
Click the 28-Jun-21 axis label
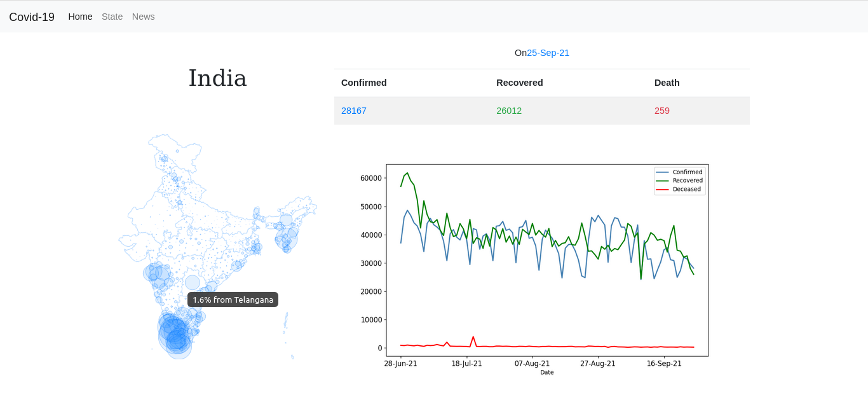coord(401,364)
